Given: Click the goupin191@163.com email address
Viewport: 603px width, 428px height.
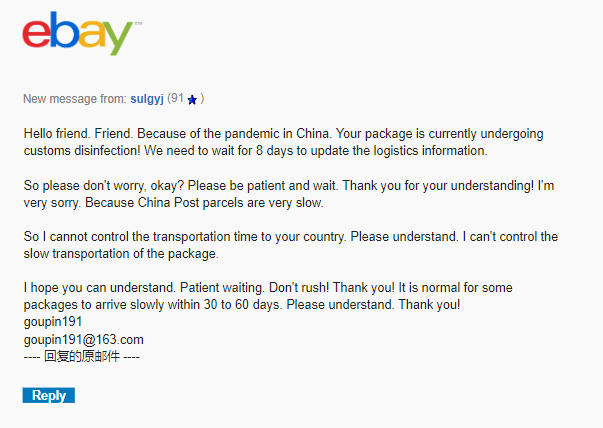Looking at the screenshot, I should [83, 340].
